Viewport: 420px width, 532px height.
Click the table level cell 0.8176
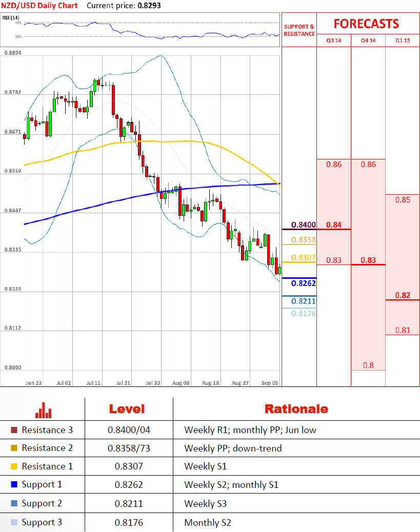point(129,522)
